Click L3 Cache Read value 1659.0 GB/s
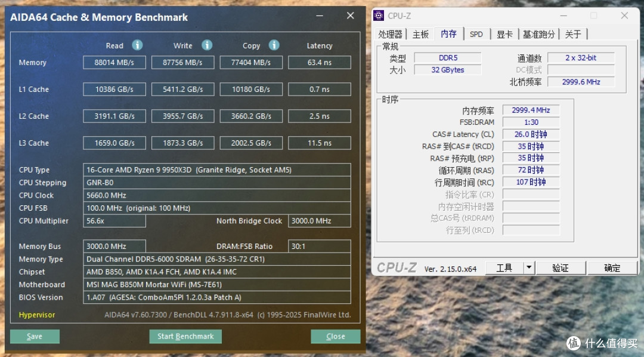Image resolution: width=644 pixels, height=357 pixels. click(x=114, y=143)
